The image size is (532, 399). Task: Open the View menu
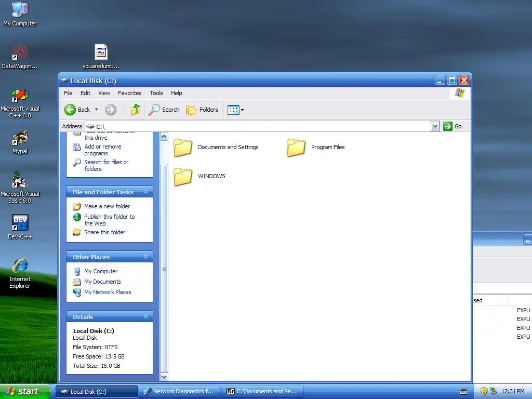coord(104,93)
